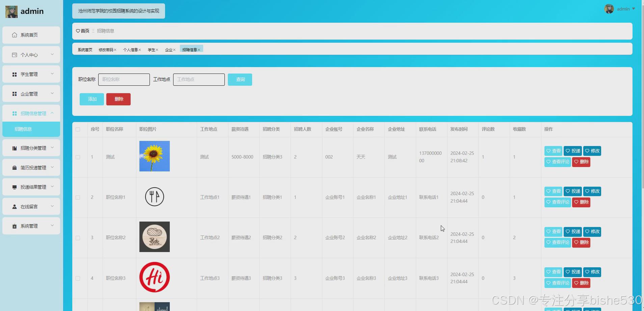644x311 pixels.
Task: Expand the 个人中心 sidebar menu
Action: [x=52, y=54]
